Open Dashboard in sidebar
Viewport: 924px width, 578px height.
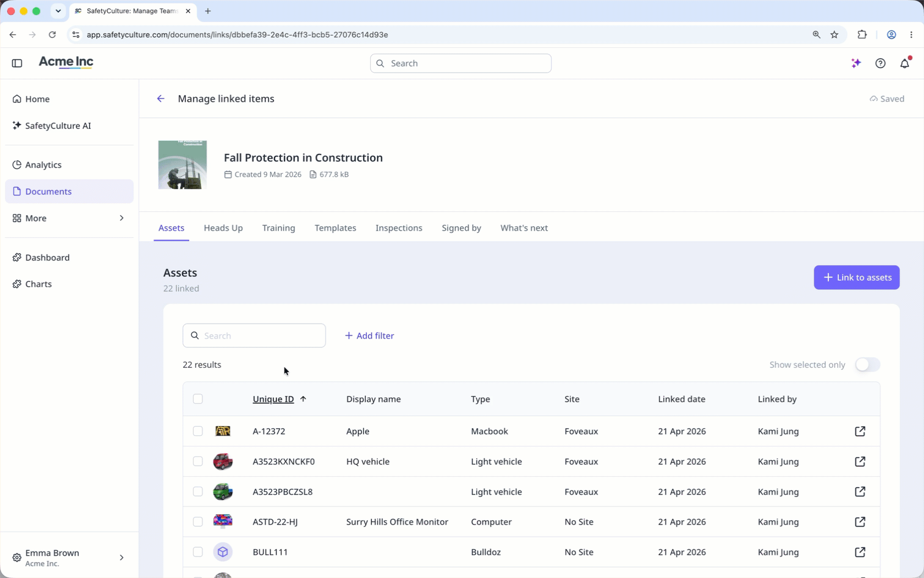point(69,258)
